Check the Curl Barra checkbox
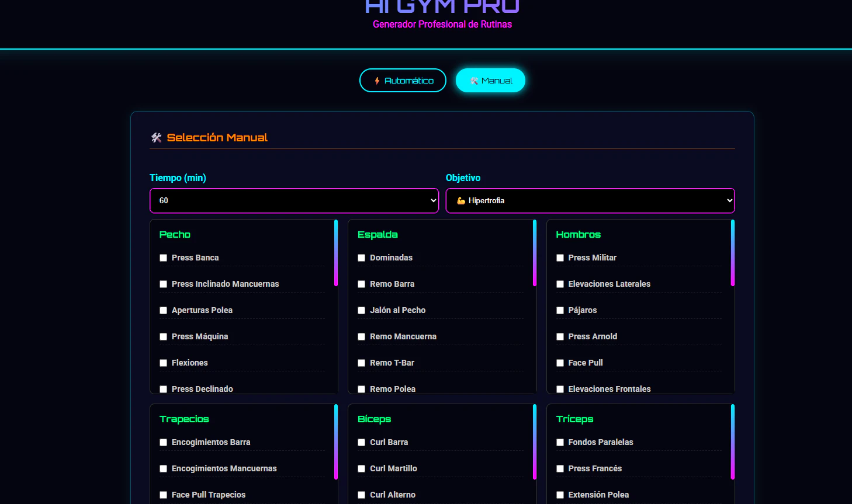Viewport: 852px width, 504px height. (362, 442)
